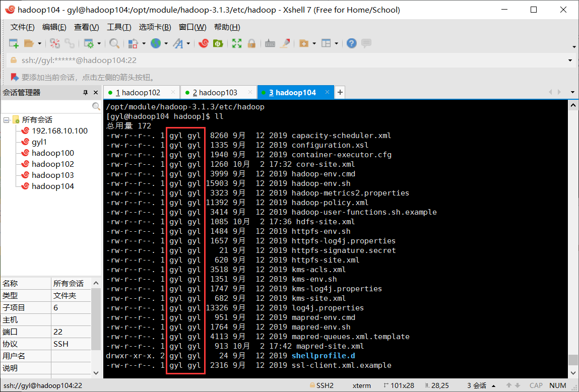Screen dimensions: 579x392
Task: Click the lock screen padlock icon
Action: tap(251, 43)
